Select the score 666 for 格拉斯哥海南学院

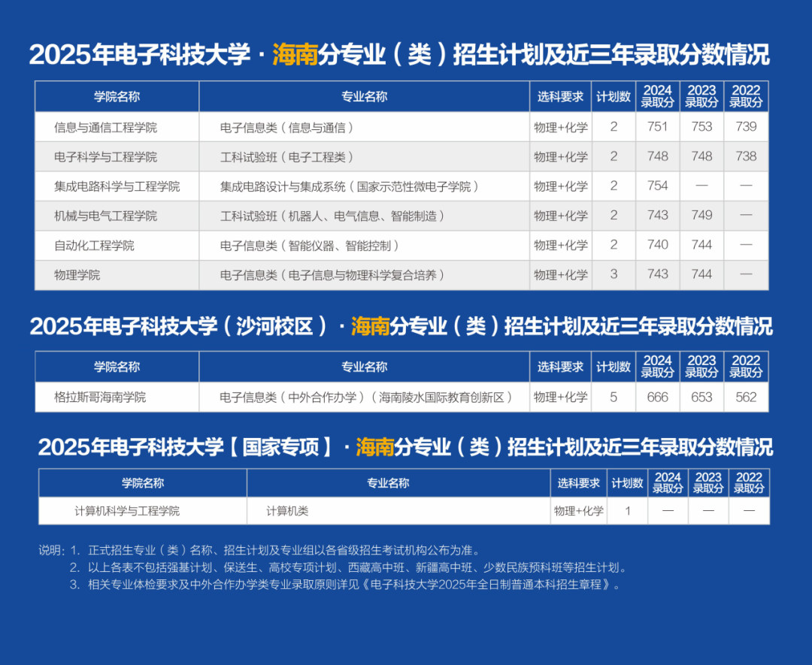pyautogui.click(x=658, y=397)
